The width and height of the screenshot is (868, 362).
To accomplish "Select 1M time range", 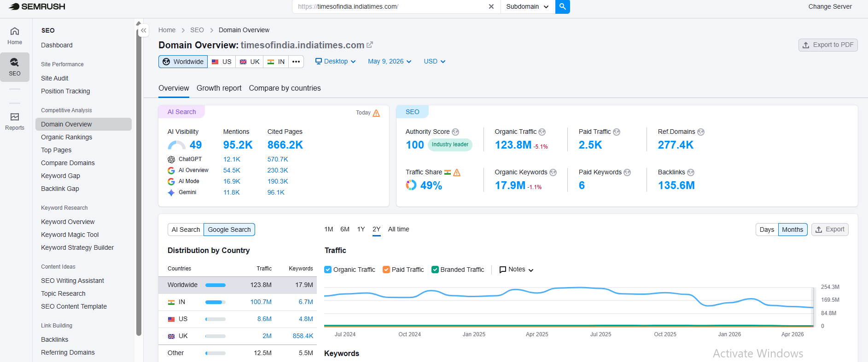I will (329, 229).
